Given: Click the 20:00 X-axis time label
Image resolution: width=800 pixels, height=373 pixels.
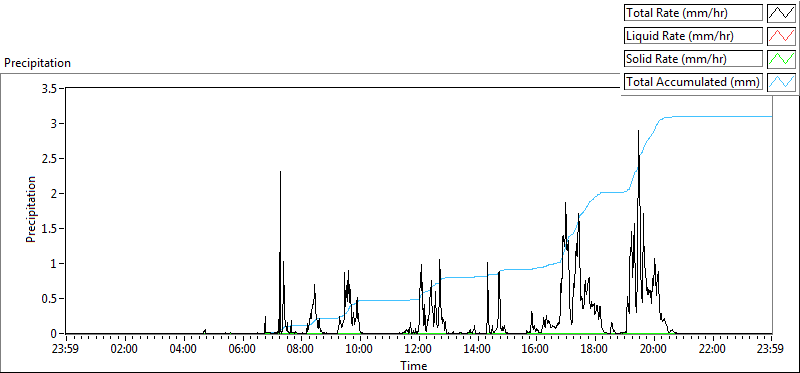Looking at the screenshot, I should coord(654,350).
